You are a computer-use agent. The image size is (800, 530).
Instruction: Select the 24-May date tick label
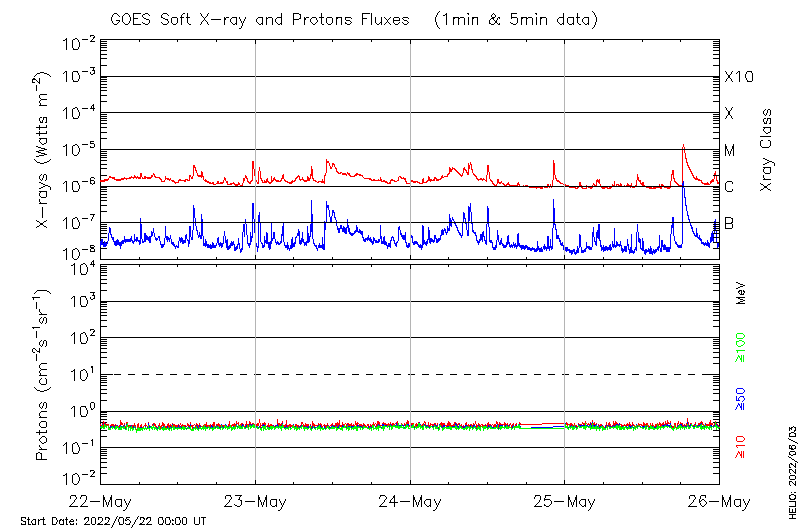point(410,502)
